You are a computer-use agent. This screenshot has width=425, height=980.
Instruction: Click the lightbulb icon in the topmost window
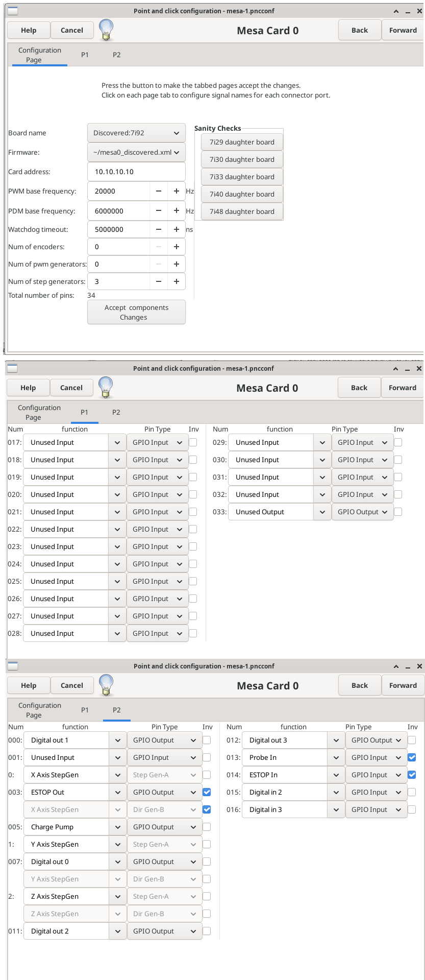click(106, 30)
